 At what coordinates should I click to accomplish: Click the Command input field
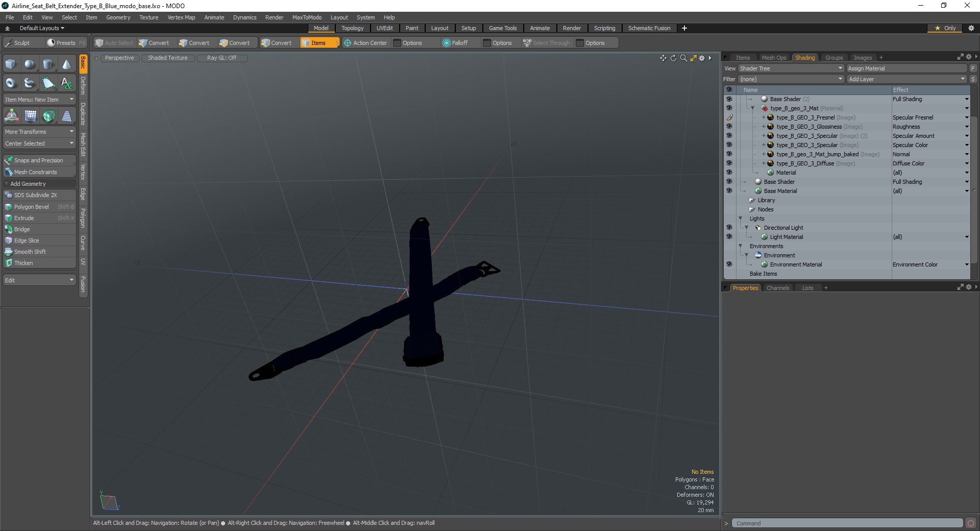pos(847,523)
